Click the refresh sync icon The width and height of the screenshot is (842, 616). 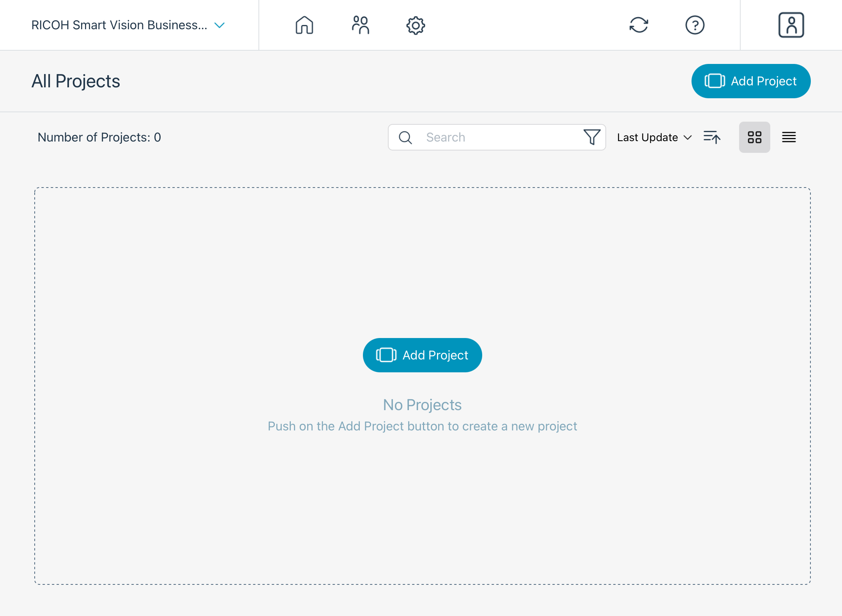639,25
